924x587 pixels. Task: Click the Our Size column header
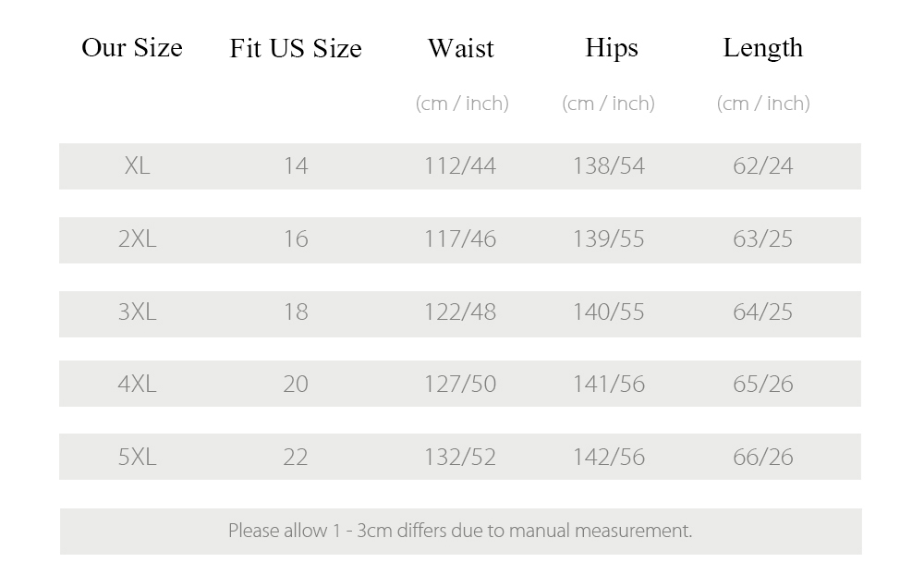pos(132,48)
